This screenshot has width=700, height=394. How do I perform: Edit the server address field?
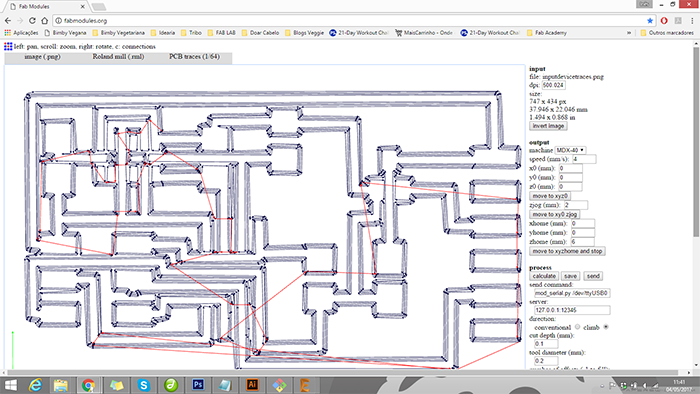point(572,310)
